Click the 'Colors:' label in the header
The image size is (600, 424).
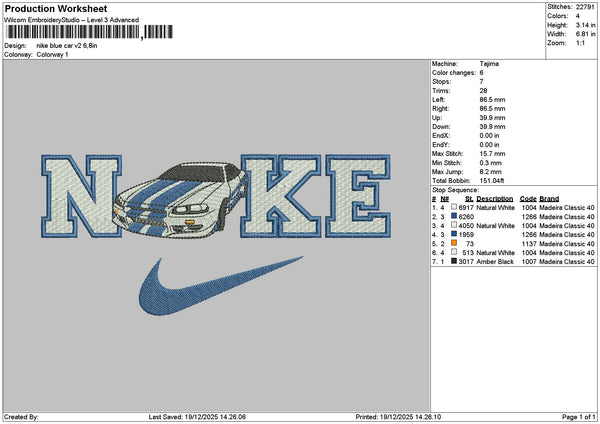pos(558,16)
